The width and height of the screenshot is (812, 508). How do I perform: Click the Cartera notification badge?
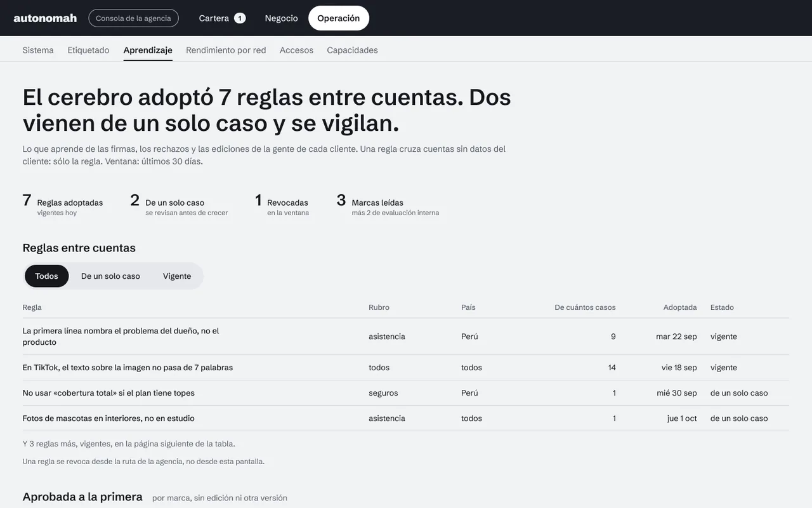coord(240,18)
